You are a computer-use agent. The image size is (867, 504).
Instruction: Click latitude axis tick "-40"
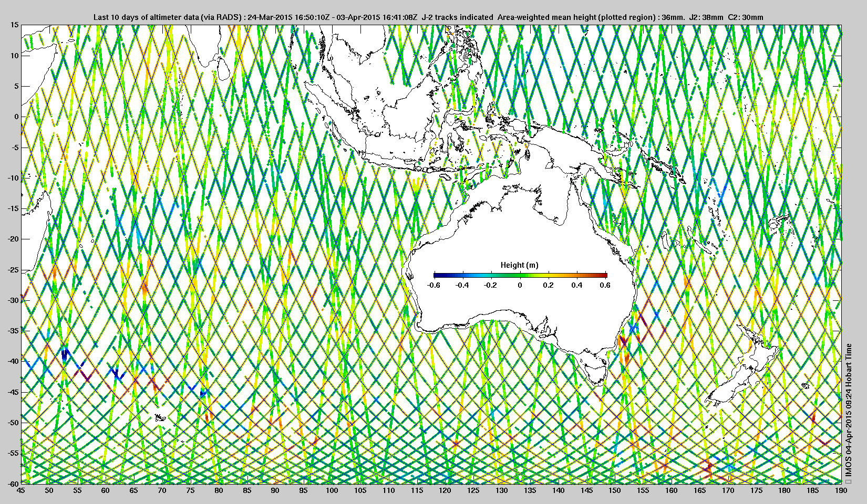[14, 361]
